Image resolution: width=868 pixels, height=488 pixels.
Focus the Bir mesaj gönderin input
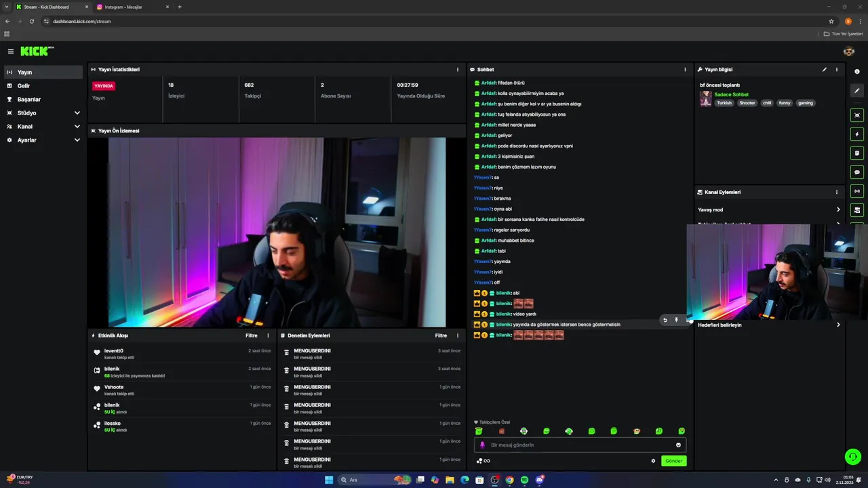(580, 445)
